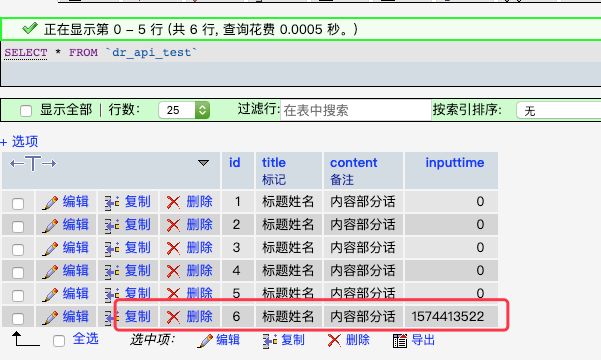Viewport: 601px width, 360px height.
Task: Click the dr_api_test table name in the query
Action: pyautogui.click(x=151, y=53)
